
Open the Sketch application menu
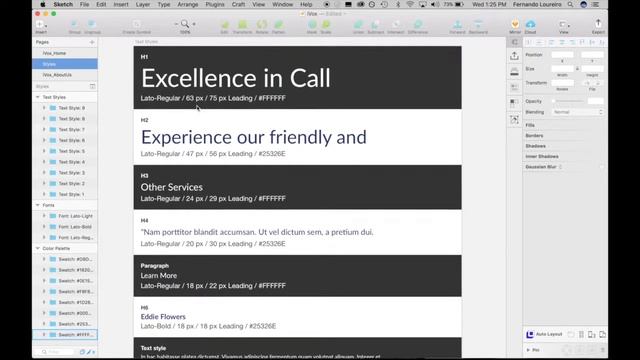[x=63, y=4]
